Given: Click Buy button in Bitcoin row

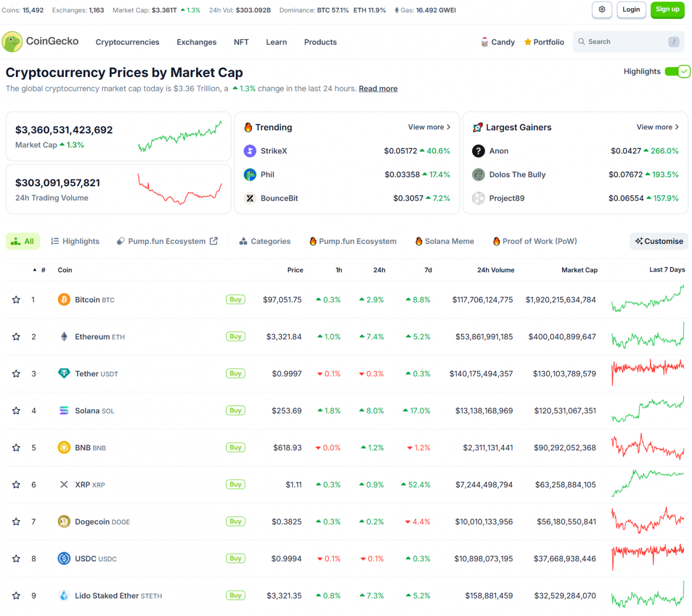Looking at the screenshot, I should point(235,299).
